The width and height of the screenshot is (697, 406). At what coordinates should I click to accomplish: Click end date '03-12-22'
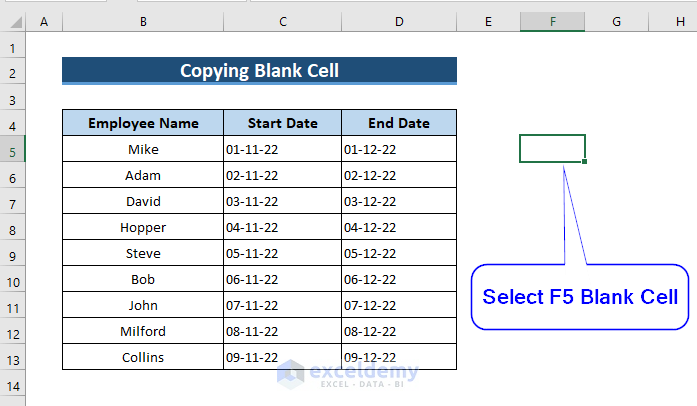coord(399,201)
